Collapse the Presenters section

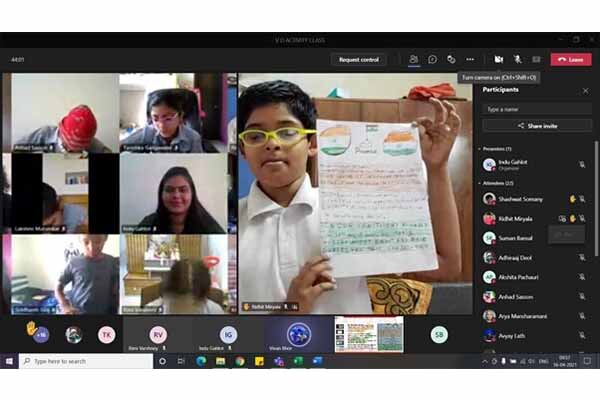click(479, 149)
